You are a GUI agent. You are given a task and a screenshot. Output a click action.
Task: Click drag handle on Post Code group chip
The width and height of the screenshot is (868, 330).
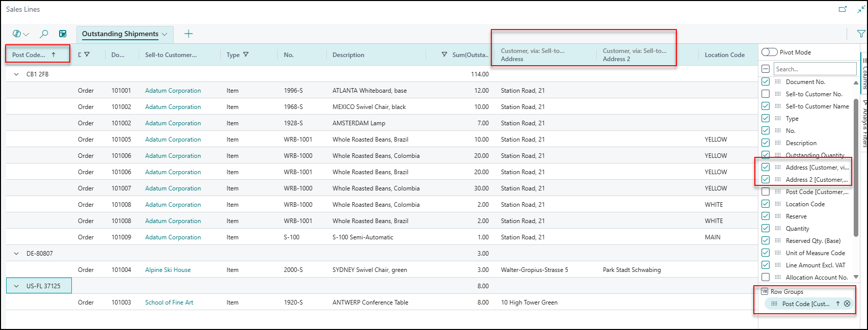(x=774, y=304)
